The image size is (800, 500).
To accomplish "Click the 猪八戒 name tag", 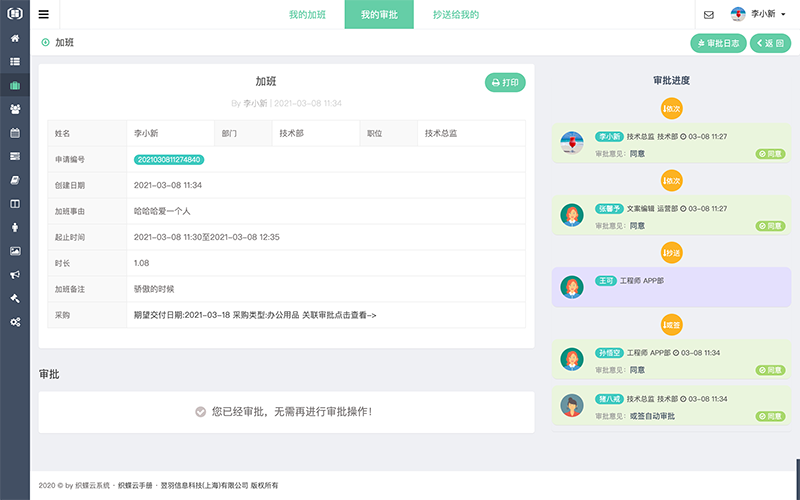I will [x=609, y=399].
